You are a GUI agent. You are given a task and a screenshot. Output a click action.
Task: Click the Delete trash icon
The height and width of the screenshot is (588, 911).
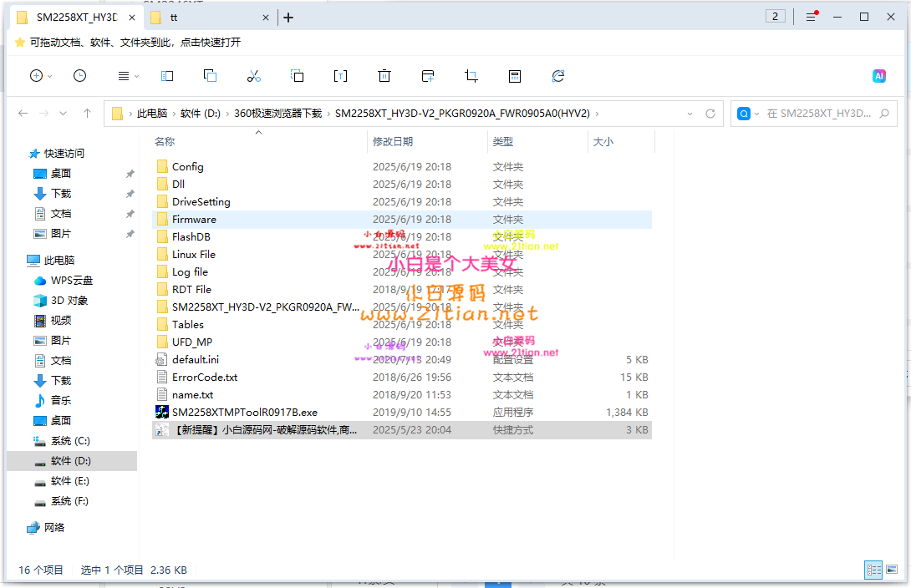point(384,75)
